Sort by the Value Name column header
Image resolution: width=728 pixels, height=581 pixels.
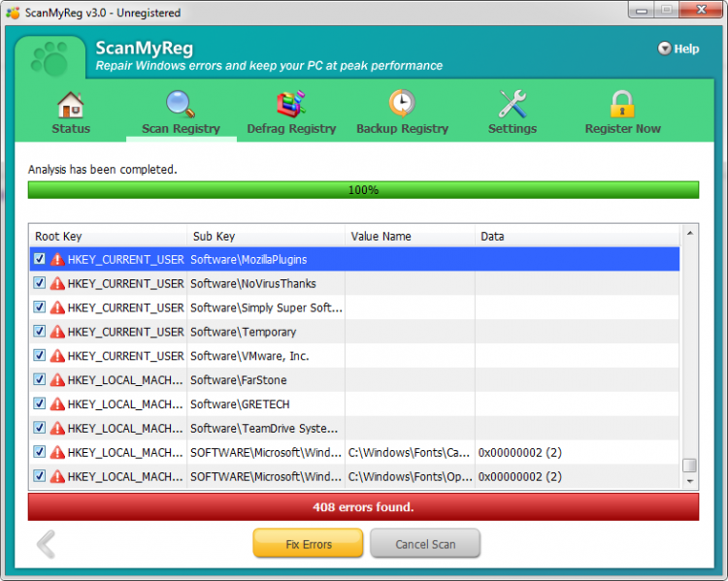pyautogui.click(x=410, y=237)
